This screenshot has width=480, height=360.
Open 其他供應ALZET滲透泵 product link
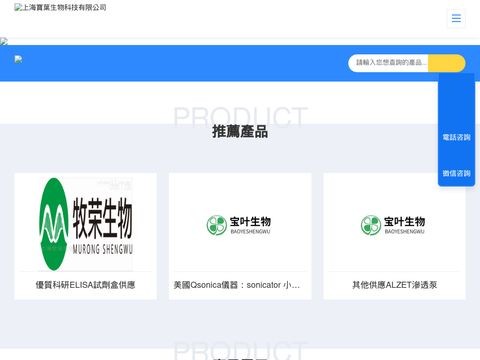394,285
